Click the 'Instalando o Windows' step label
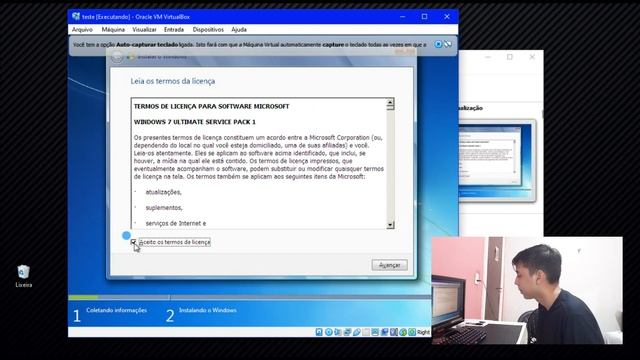This screenshot has width=640, height=360. (208, 310)
